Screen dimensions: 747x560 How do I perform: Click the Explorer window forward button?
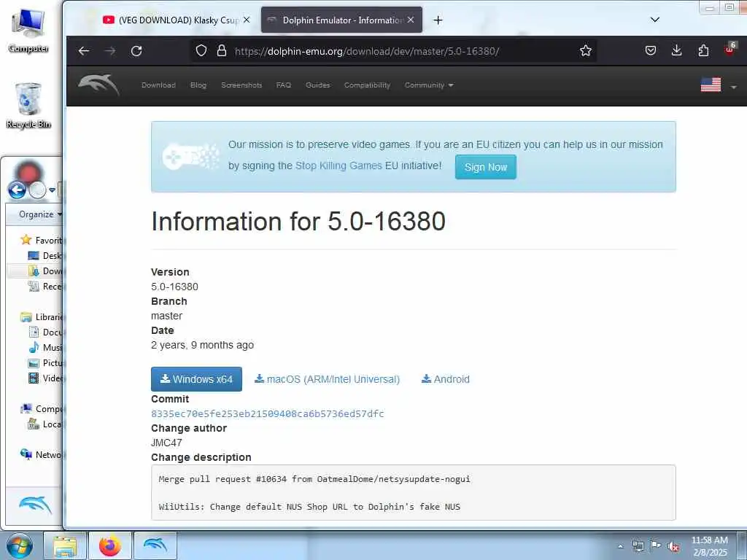tap(38, 190)
